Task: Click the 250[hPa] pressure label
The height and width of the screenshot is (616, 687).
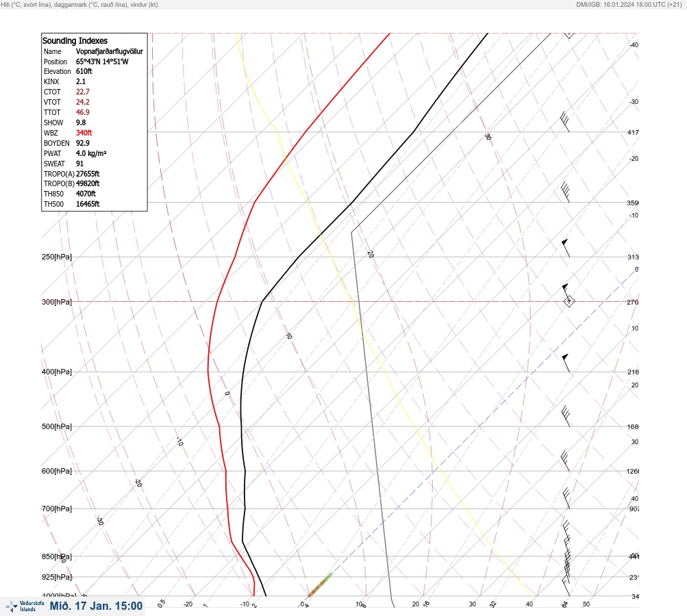Action: [57, 257]
